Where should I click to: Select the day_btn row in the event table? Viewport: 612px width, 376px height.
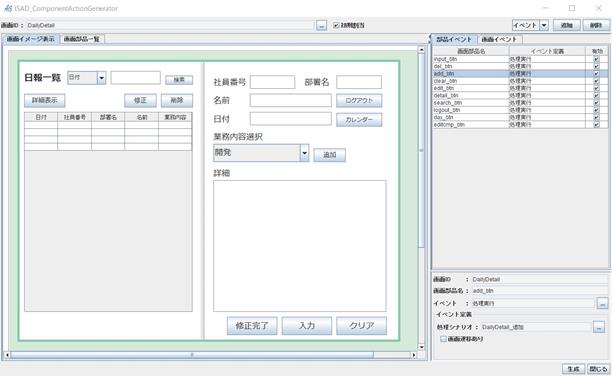pos(520,118)
